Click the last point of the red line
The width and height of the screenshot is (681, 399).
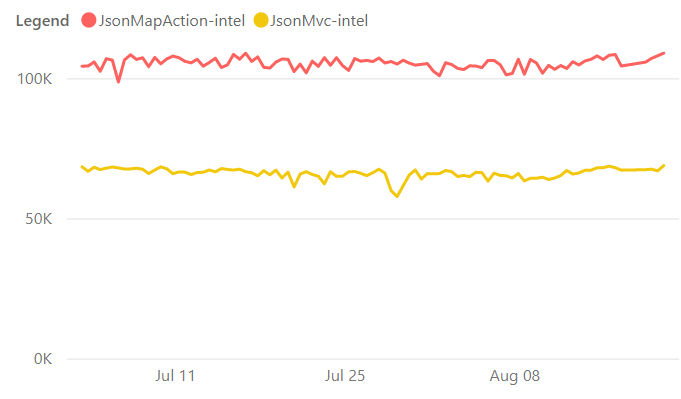[x=664, y=53]
